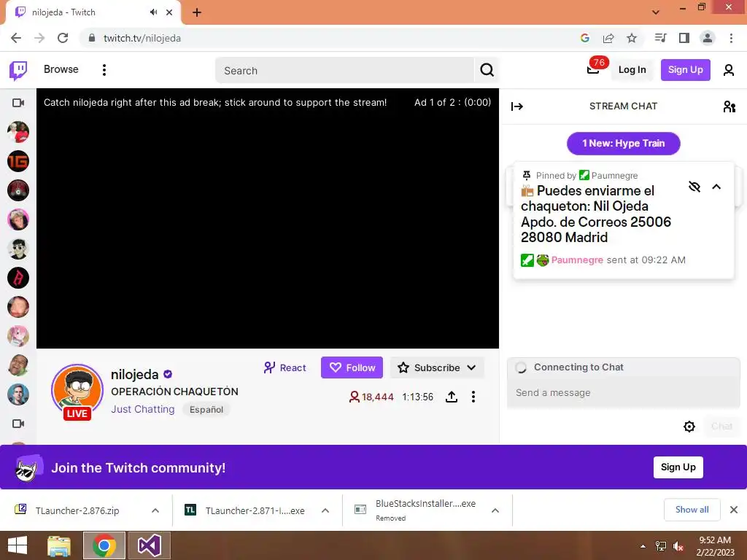This screenshot has width=747, height=560.
Task: Open chat settings gear
Action: (x=689, y=426)
